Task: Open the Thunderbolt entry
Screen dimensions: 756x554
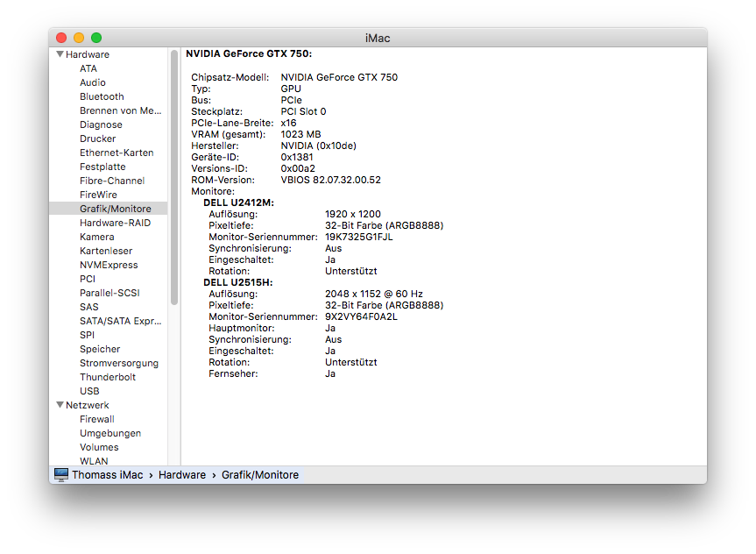Action: pyautogui.click(x=108, y=376)
